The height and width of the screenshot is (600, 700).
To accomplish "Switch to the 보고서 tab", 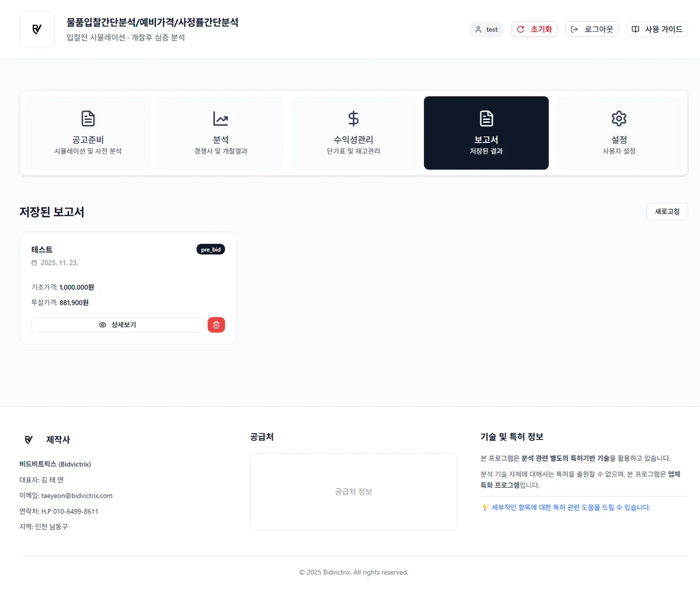I will point(486,133).
